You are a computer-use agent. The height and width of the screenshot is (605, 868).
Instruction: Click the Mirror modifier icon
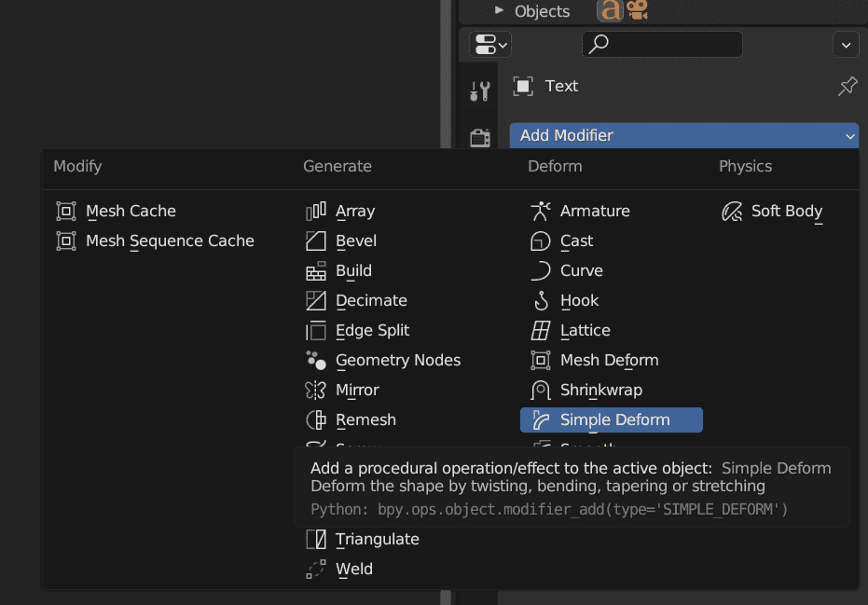click(316, 391)
